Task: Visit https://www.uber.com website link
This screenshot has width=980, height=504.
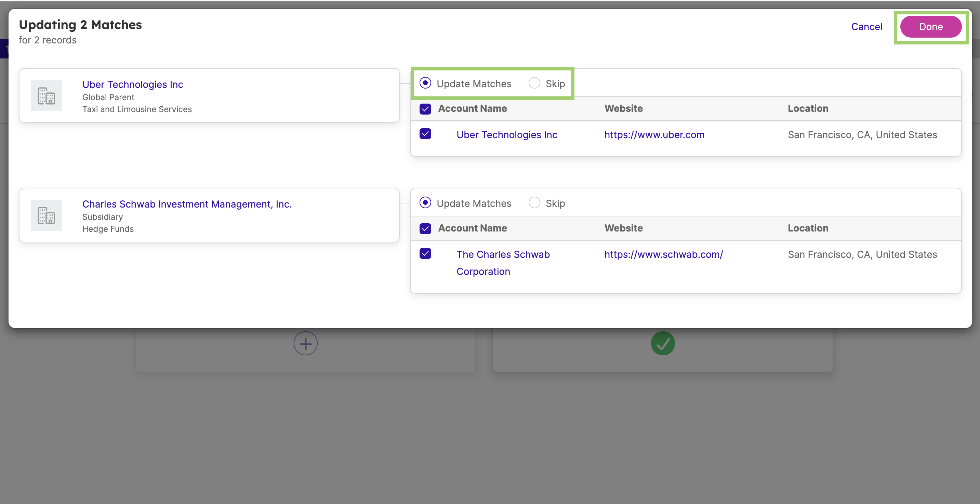Action: (654, 135)
